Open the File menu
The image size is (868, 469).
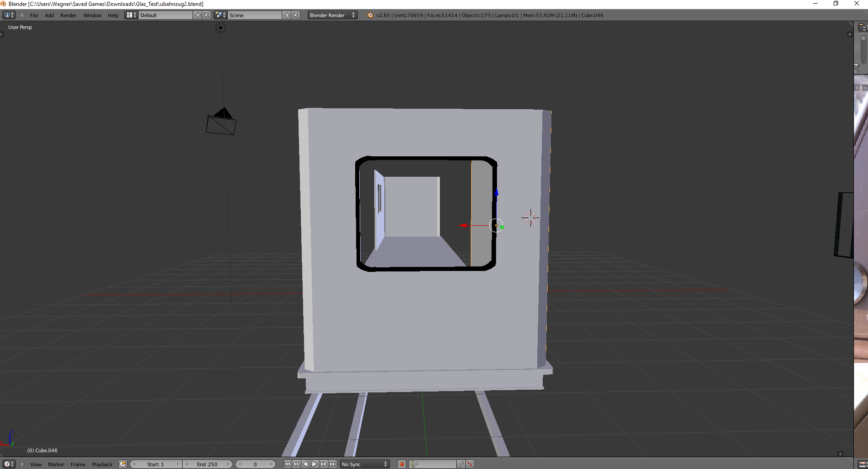tap(34, 15)
